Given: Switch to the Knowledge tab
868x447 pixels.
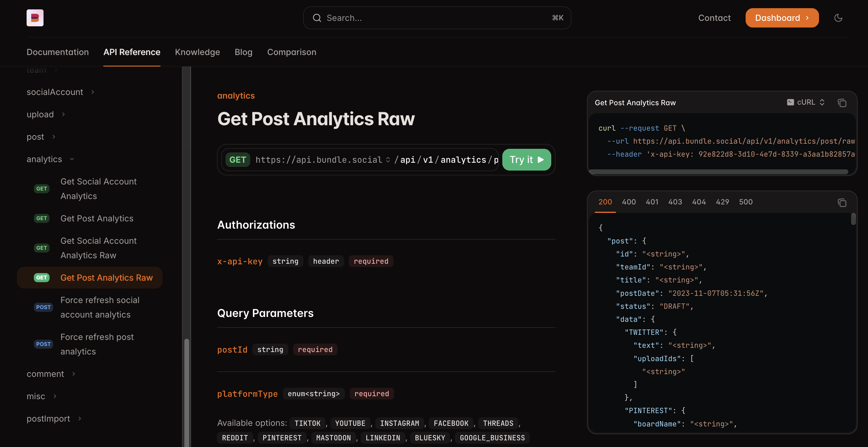Looking at the screenshot, I should (197, 52).
